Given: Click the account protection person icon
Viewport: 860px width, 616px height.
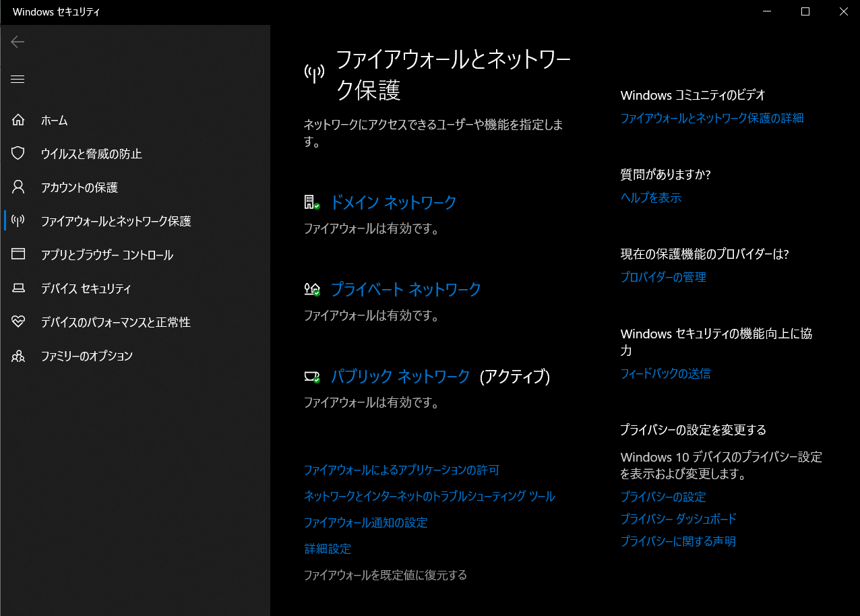Looking at the screenshot, I should 18,187.
